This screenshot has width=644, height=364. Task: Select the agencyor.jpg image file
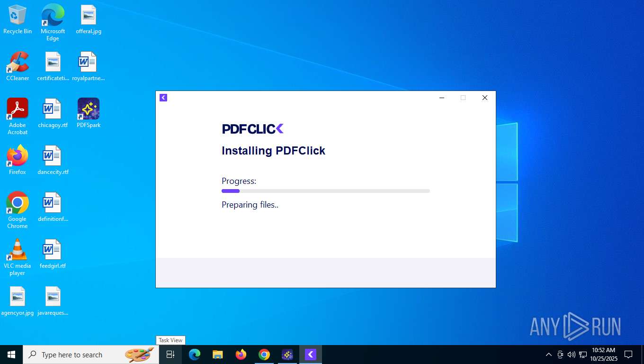(18, 301)
